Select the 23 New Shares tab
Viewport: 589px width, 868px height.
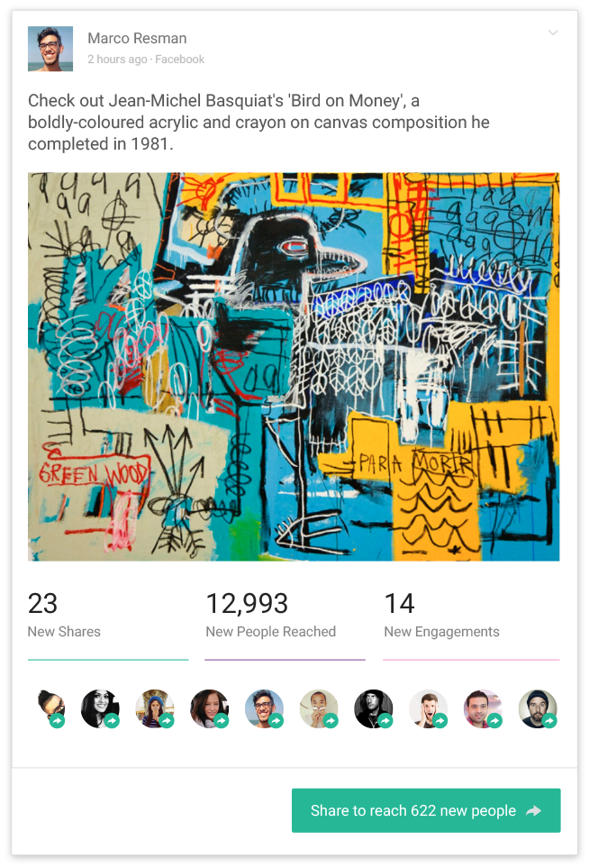coord(108,625)
